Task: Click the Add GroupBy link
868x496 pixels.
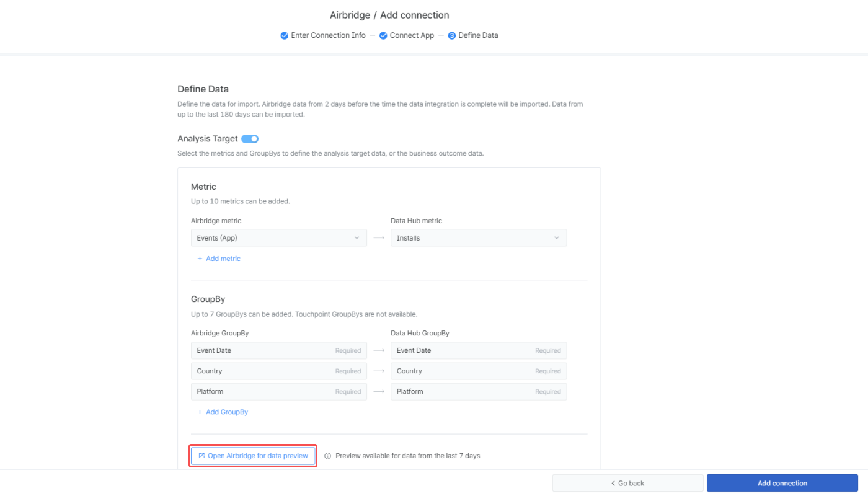Action: tap(223, 412)
